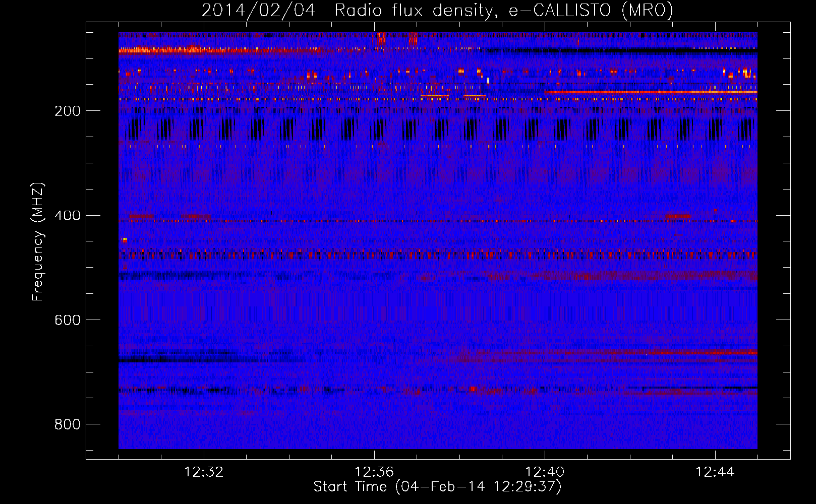Click the 12:40 time tick label
The image size is (816, 504).
(545, 472)
